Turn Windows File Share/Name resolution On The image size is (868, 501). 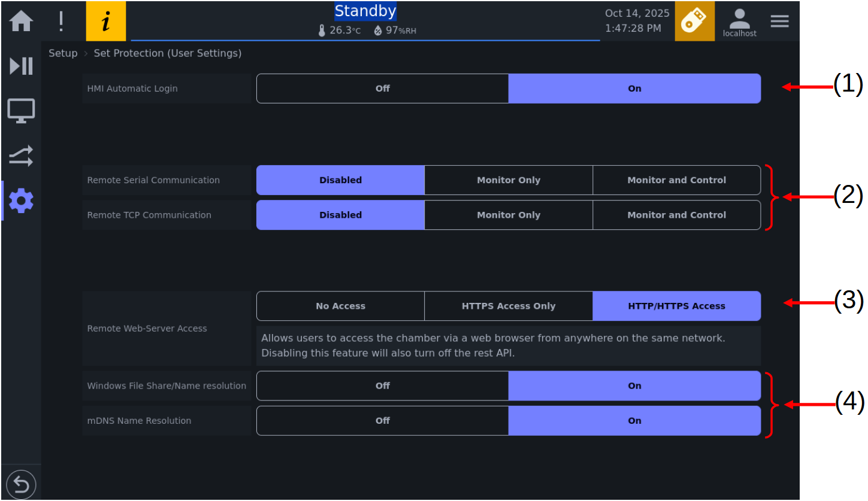(x=634, y=386)
